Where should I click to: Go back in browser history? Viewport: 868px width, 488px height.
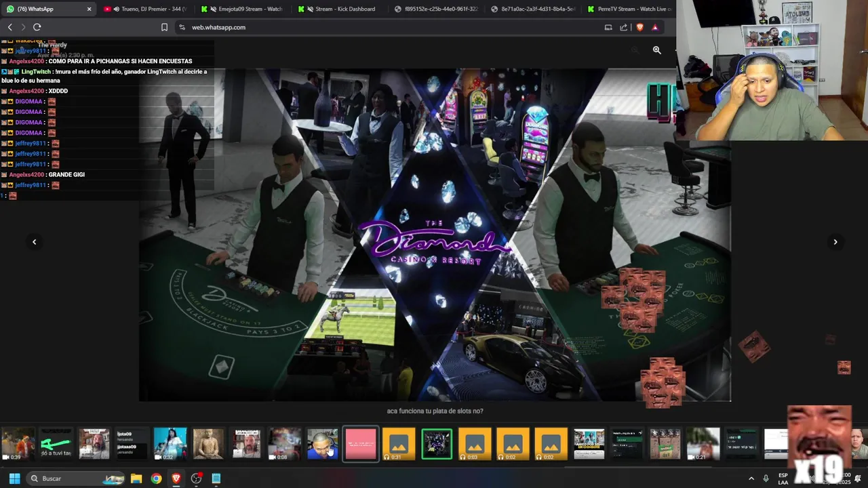(x=9, y=27)
